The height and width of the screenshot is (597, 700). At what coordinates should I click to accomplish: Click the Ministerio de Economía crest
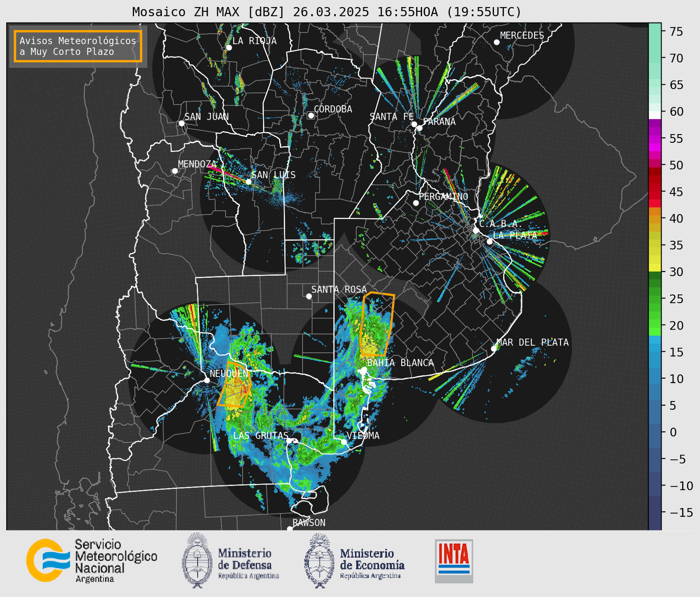point(320,560)
